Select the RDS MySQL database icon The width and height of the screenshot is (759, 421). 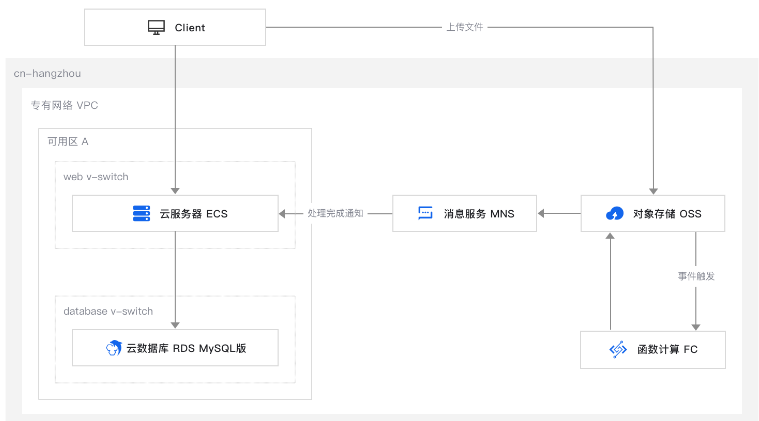[x=113, y=348]
